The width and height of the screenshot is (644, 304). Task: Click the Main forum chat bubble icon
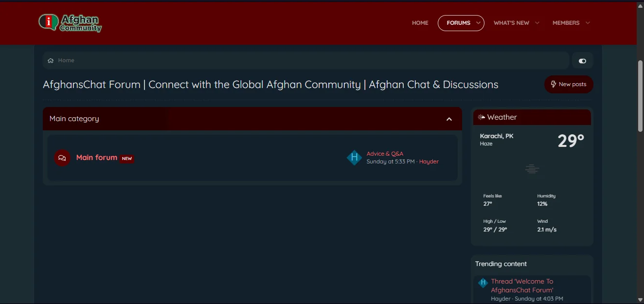[62, 158]
